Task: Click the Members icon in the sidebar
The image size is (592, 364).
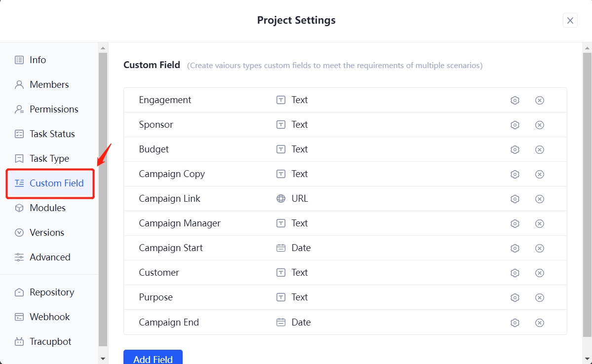Action: pyautogui.click(x=18, y=84)
